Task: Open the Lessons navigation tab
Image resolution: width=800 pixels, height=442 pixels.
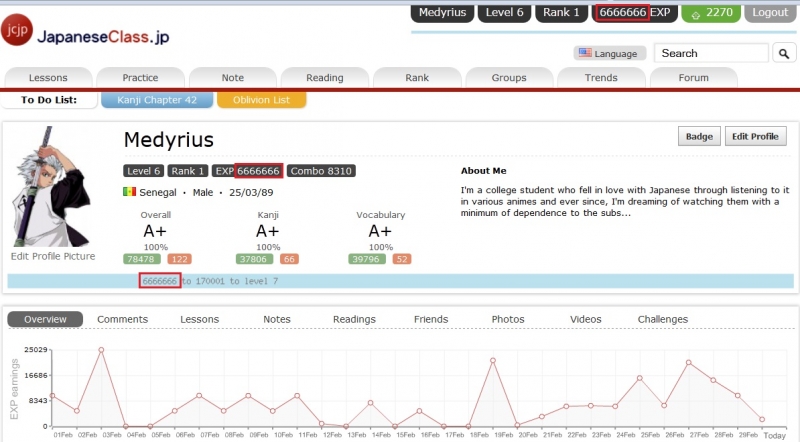Action: pyautogui.click(x=49, y=77)
